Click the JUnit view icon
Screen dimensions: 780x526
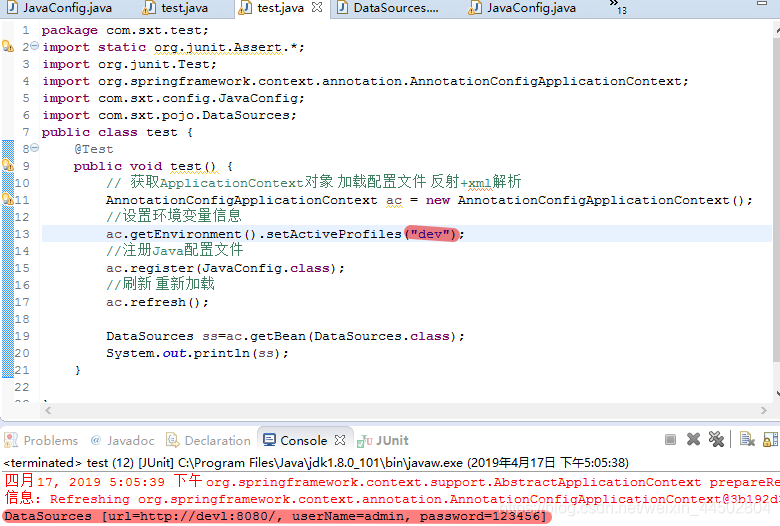(x=365, y=441)
